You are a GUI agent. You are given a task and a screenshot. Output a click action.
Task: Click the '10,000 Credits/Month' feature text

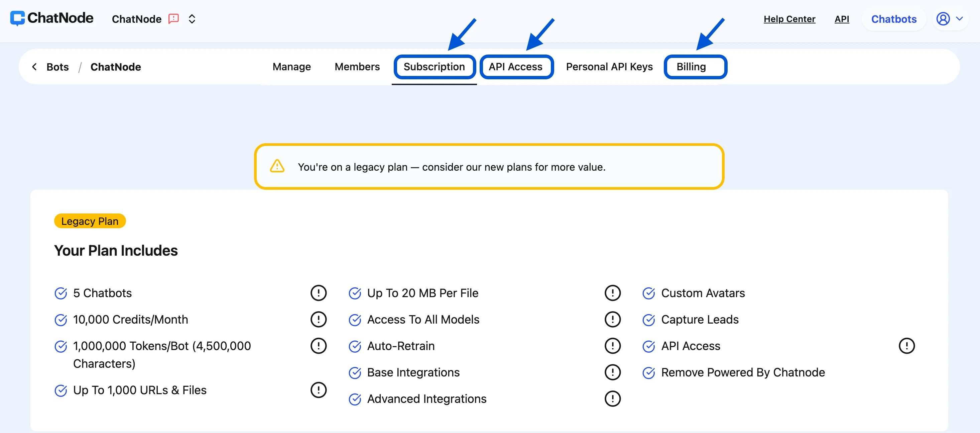[130, 320]
